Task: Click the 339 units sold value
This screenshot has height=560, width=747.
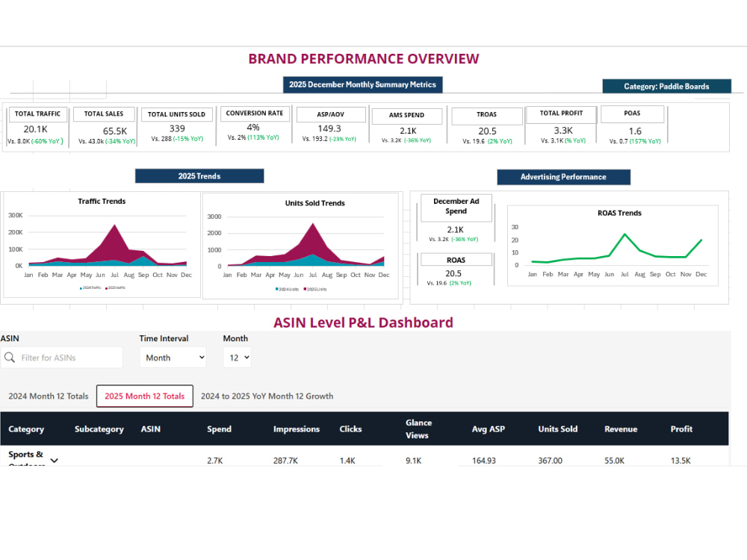Action: pos(177,128)
